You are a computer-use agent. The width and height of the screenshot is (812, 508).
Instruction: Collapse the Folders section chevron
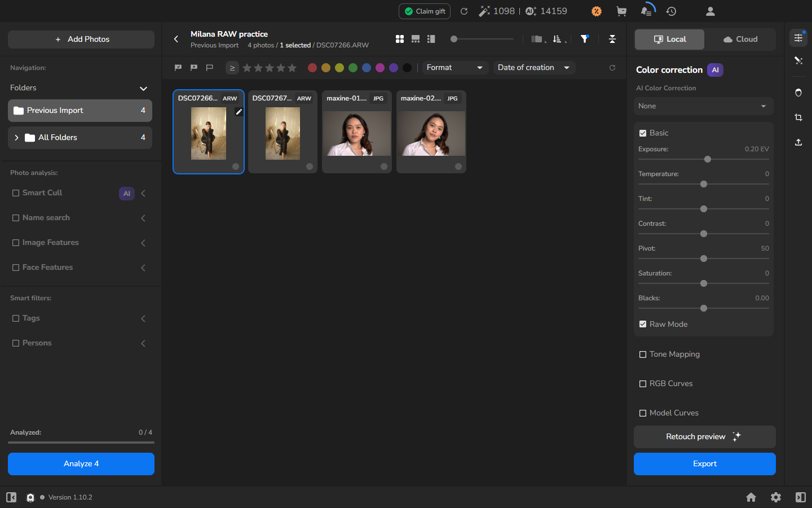click(143, 88)
